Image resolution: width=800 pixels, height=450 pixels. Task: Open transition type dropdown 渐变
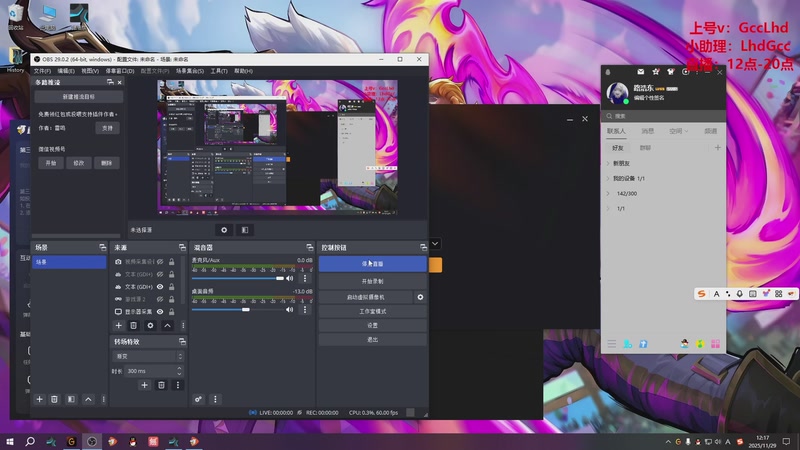click(147, 356)
